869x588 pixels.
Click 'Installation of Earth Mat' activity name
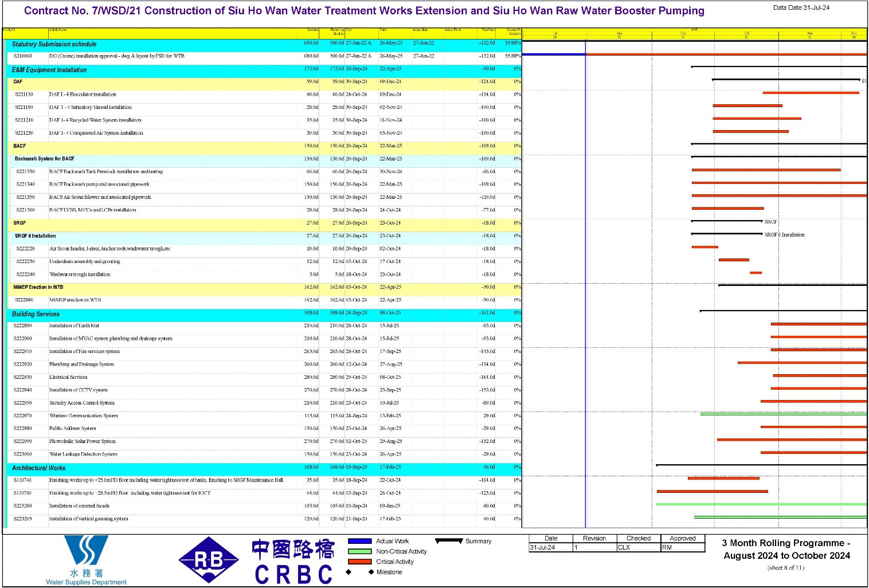[x=74, y=326]
